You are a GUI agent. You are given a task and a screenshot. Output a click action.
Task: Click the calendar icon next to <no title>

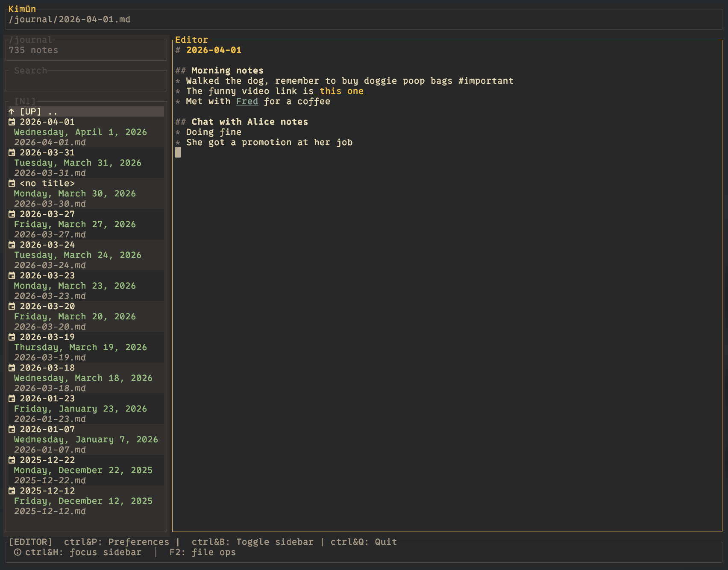coord(12,183)
